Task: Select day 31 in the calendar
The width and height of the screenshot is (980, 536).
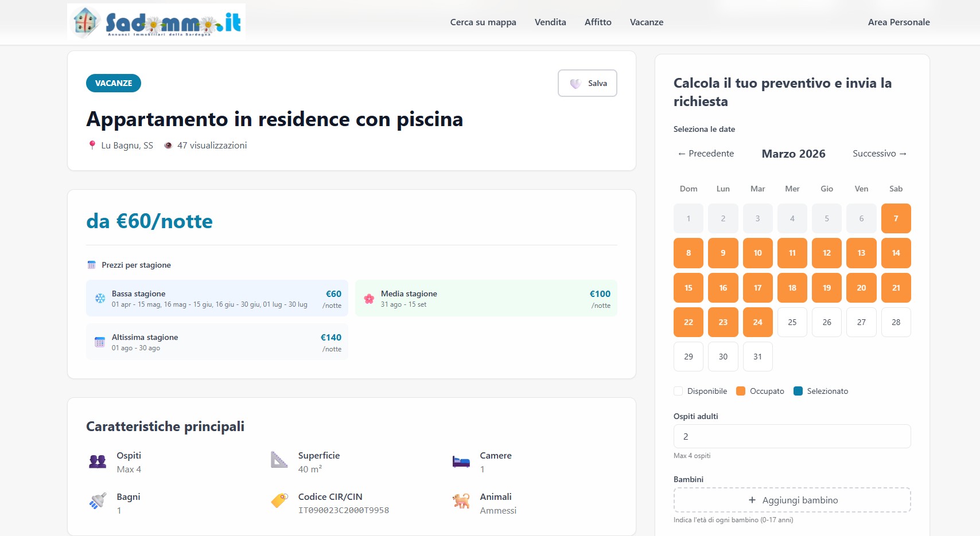Action: [x=758, y=357]
